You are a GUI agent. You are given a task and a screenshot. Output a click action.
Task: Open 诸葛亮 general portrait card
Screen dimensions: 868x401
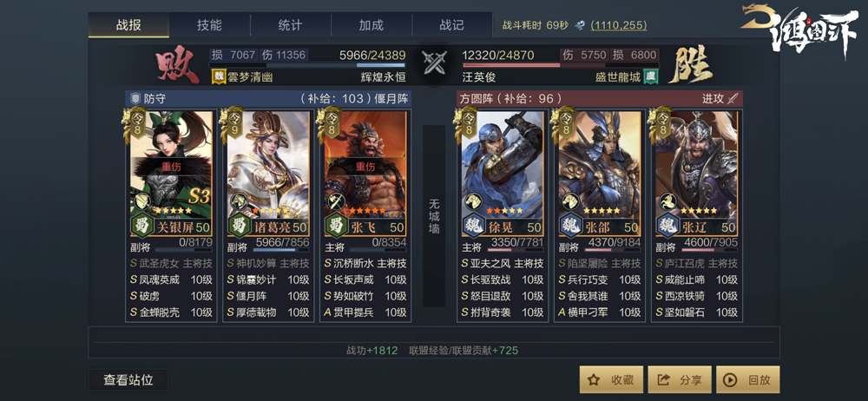point(268,174)
